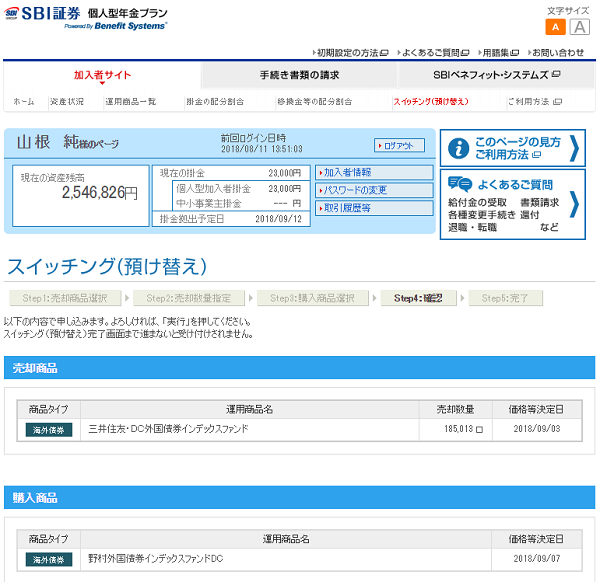600x582 pixels.
Task: Open 掛金の配分割合 menu item
Action: click(215, 101)
